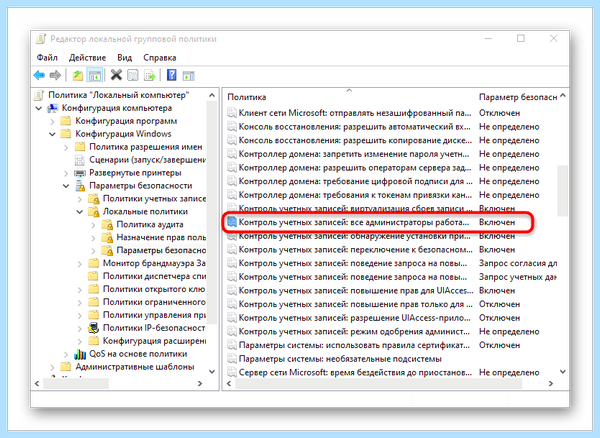Expand QoS на основе политики node
The width and height of the screenshot is (600, 438).
[66, 354]
